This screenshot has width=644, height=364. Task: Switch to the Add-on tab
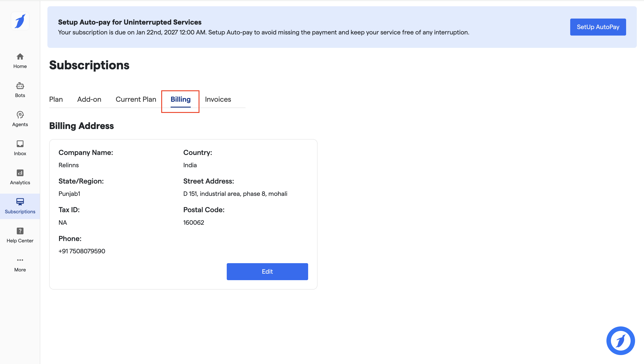click(x=89, y=99)
